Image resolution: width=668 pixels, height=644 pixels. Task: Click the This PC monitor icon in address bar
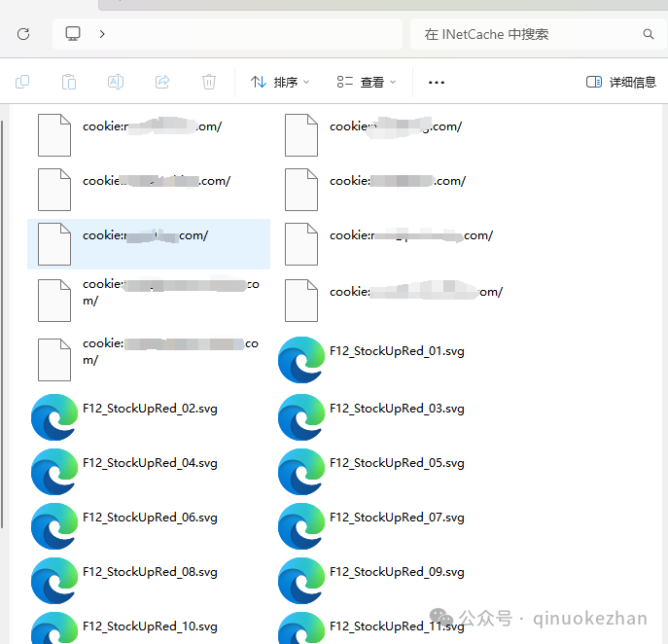(73, 34)
